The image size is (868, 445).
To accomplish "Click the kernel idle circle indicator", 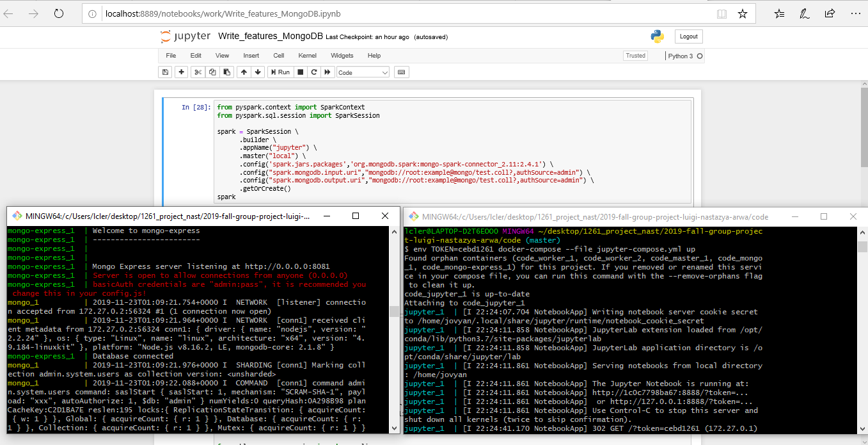I will coord(700,56).
